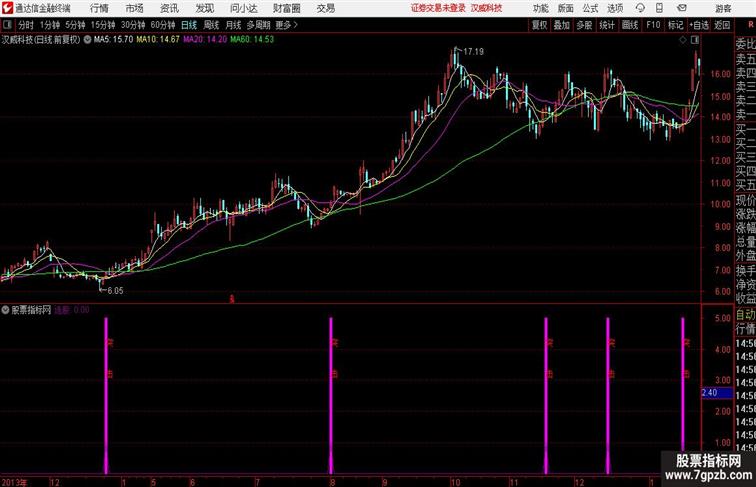Screen dimensions: 756x487
Task: Click 汉威科技 in the title bar
Action: pyautogui.click(x=486, y=8)
